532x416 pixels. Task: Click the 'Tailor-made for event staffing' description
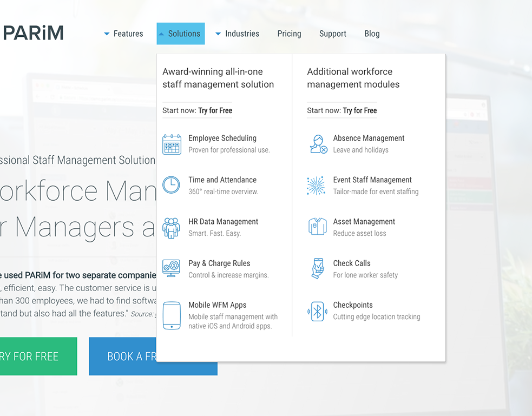pyautogui.click(x=376, y=192)
